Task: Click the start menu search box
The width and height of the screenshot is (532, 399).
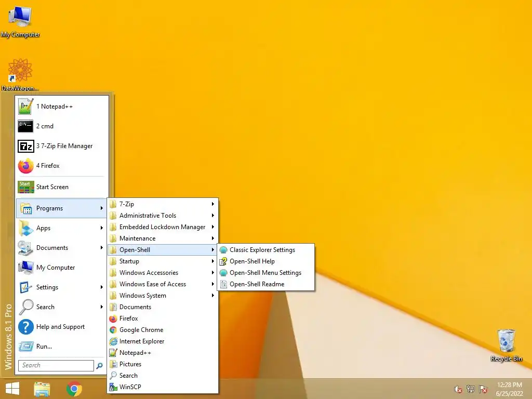Action: (x=56, y=365)
